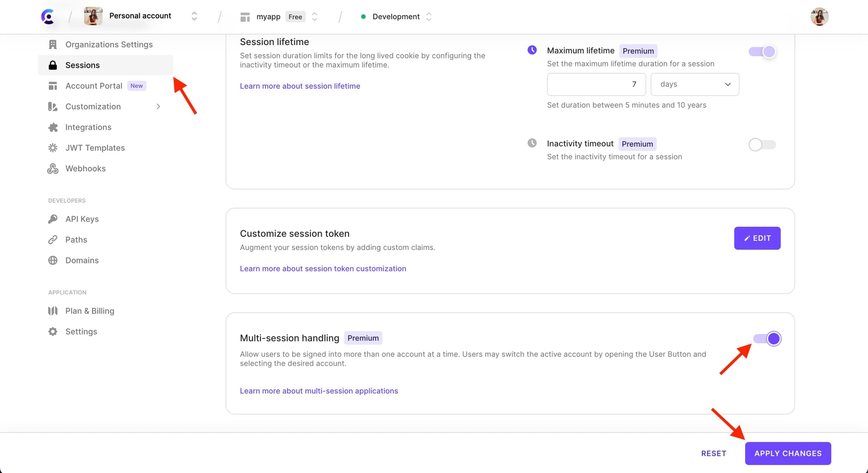This screenshot has height=473, width=868.
Task: Expand the Customization submenu arrow
Action: 157,107
